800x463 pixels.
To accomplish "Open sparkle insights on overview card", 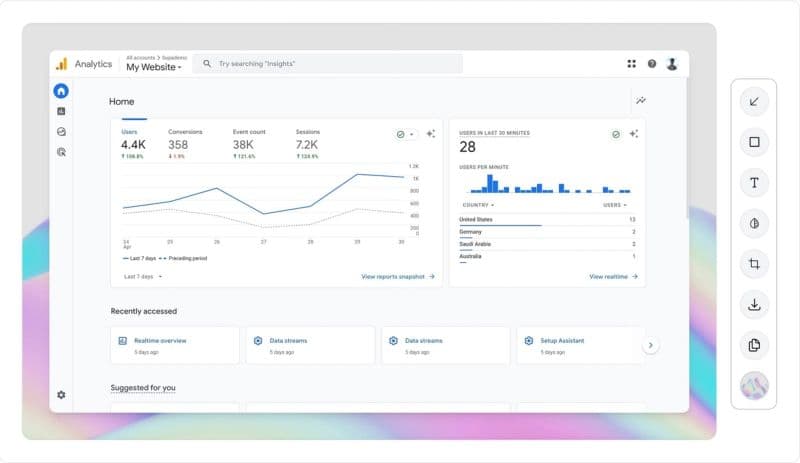I will [431, 134].
